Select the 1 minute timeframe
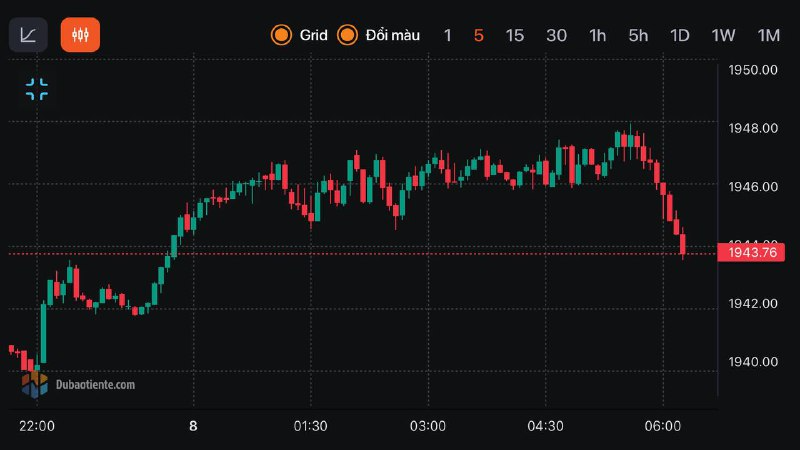The width and height of the screenshot is (800, 450). [x=448, y=35]
